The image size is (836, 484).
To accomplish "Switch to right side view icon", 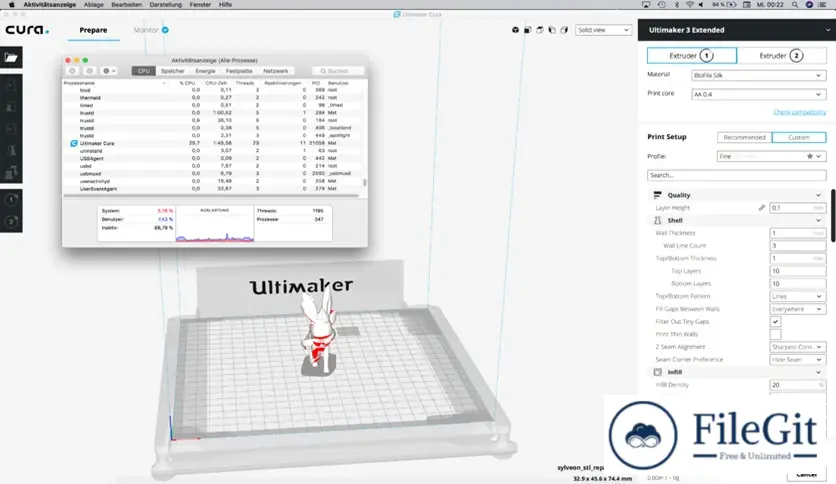I will [564, 30].
